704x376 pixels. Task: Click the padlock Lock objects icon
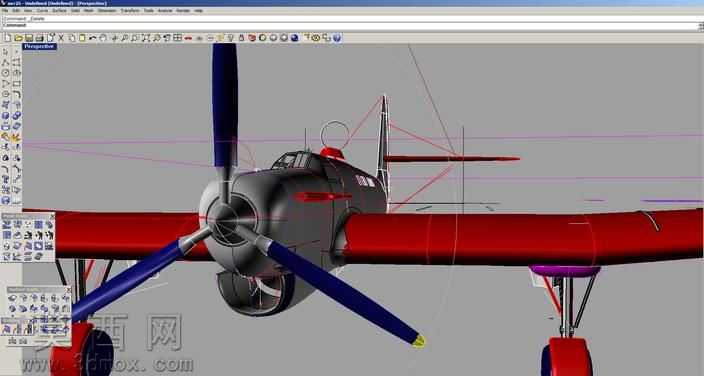click(x=242, y=38)
